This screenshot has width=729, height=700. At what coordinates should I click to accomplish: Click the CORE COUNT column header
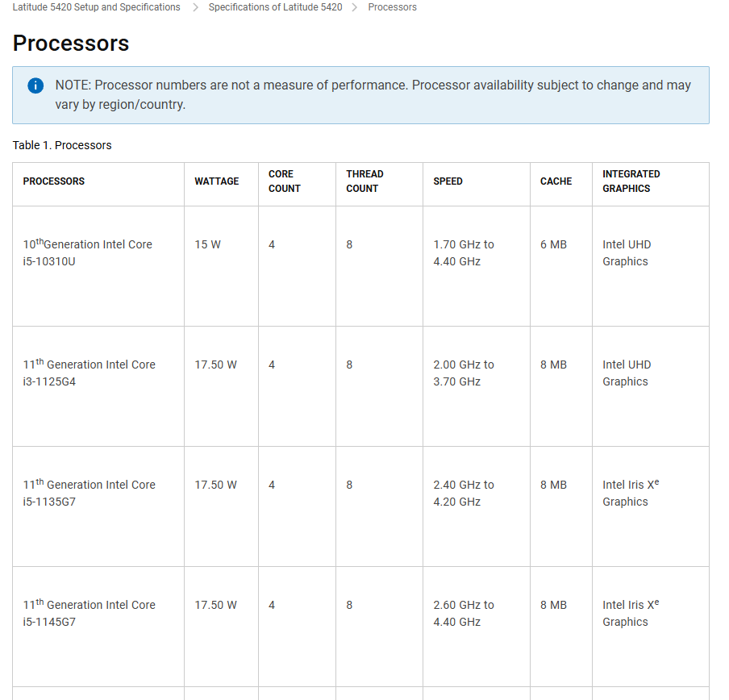[x=285, y=181]
